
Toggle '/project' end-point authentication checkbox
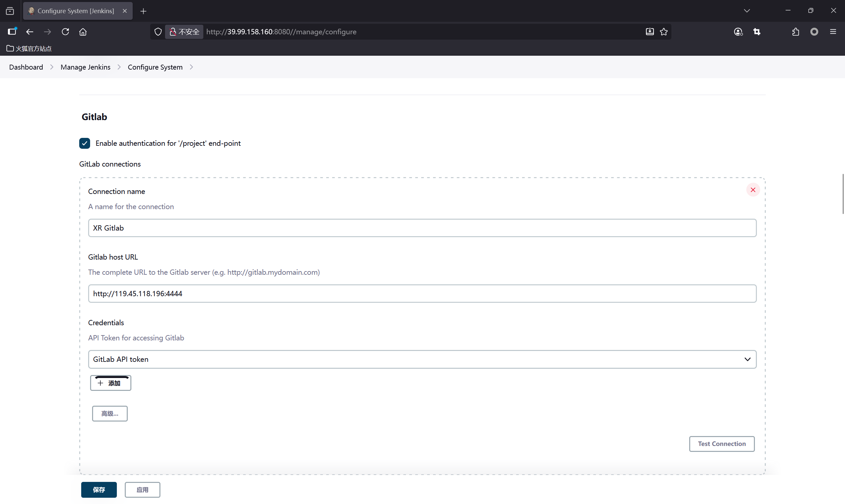click(84, 143)
